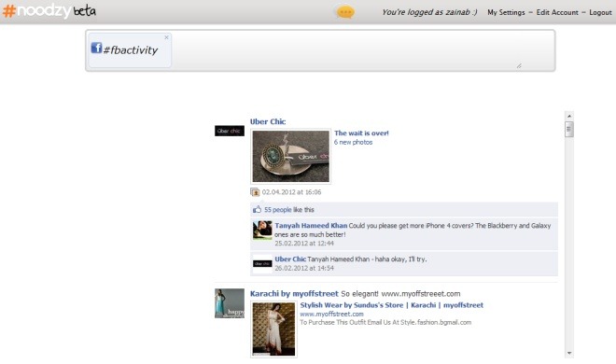The image size is (616, 364).
Task: Open Karachi by myoffstreet page link
Action: coord(294,294)
